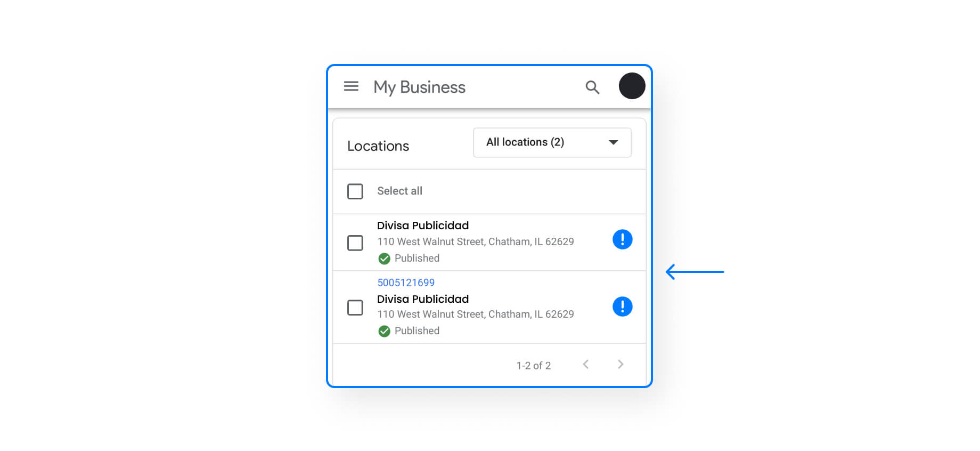Click the alert icon on the row with 5005121699
Viewport: 980px width, 451px height.
pos(622,307)
